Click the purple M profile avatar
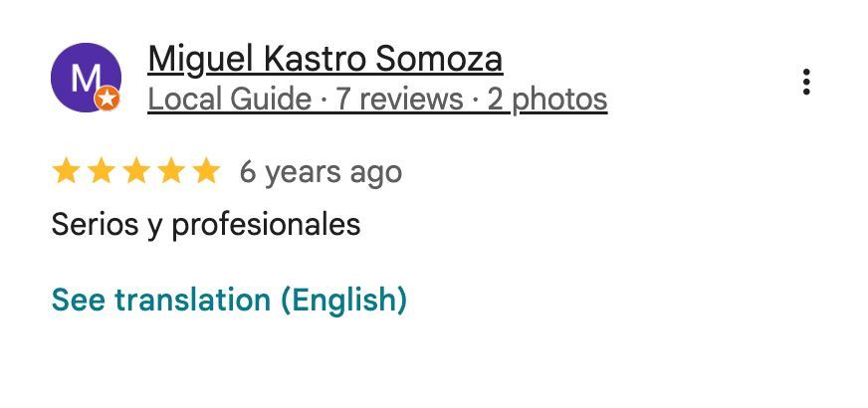Screen dimensions: 868x408 tap(85, 78)
